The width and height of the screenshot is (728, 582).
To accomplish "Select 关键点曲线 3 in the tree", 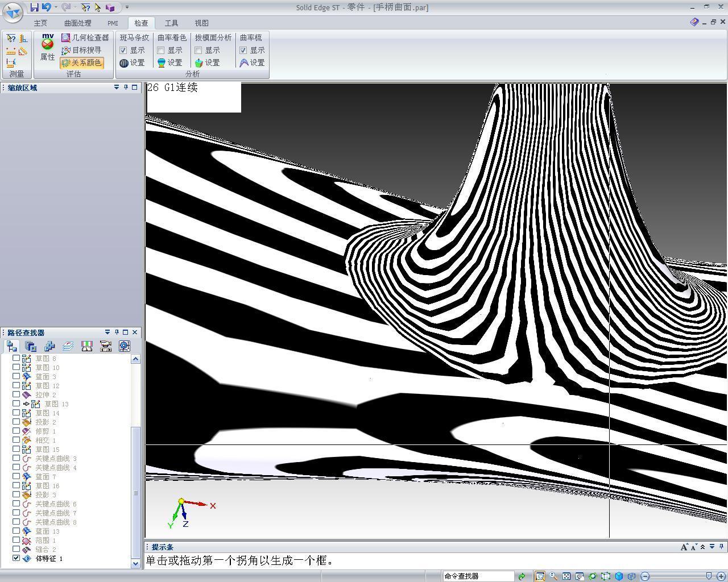I will click(x=56, y=458).
